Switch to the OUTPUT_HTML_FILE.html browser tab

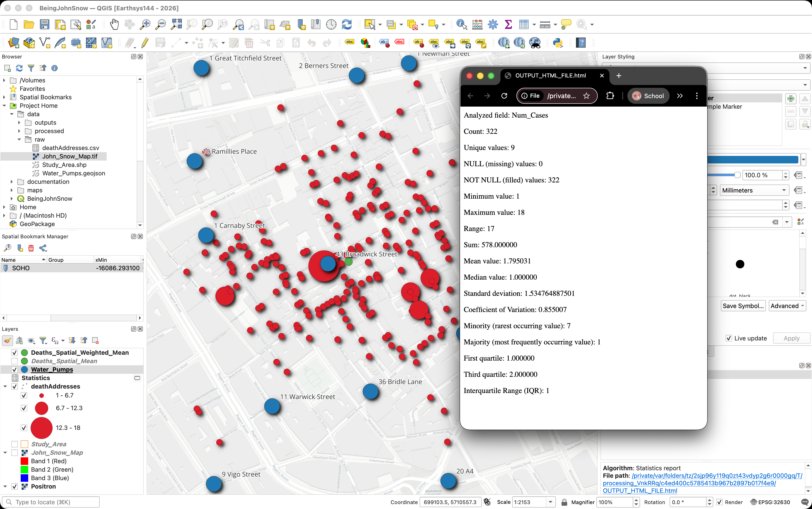coord(550,75)
